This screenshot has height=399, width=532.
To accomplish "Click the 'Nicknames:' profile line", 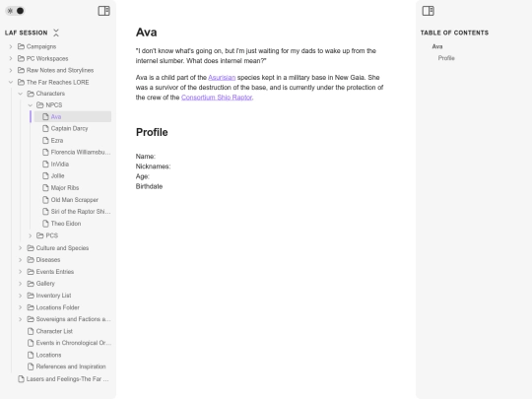I will click(x=153, y=166).
